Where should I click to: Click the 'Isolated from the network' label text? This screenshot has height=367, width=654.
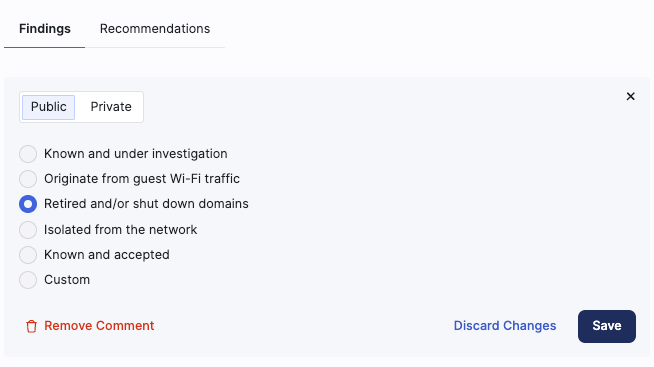[x=121, y=230]
